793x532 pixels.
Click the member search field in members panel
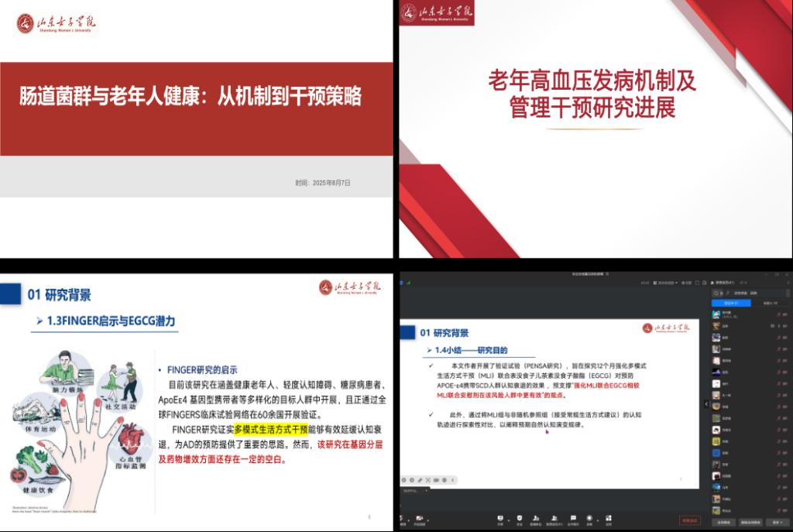point(749,293)
